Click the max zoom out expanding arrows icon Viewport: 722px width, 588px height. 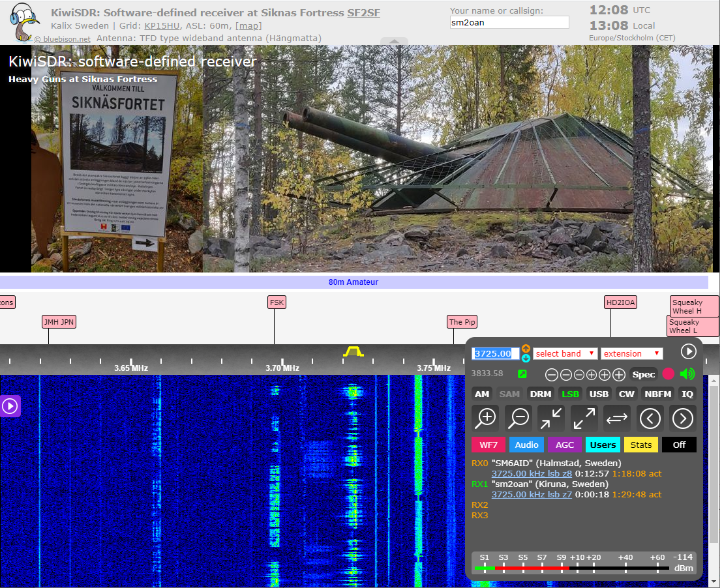coord(584,419)
